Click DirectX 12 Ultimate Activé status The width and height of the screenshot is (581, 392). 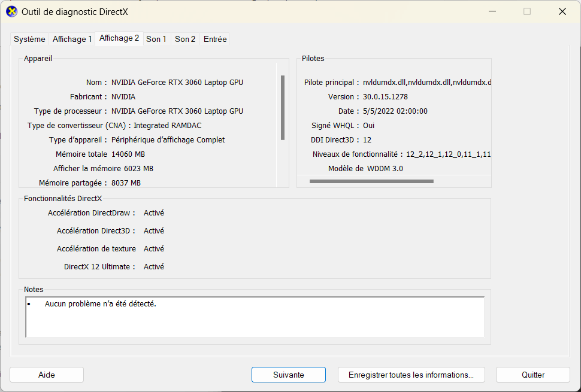pyautogui.click(x=154, y=267)
